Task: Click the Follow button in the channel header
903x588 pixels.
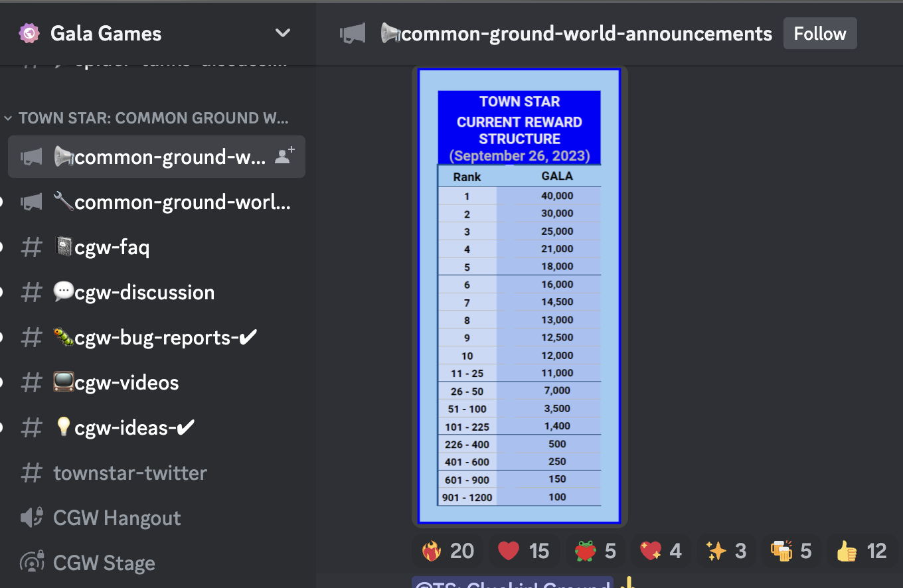Action: click(820, 33)
